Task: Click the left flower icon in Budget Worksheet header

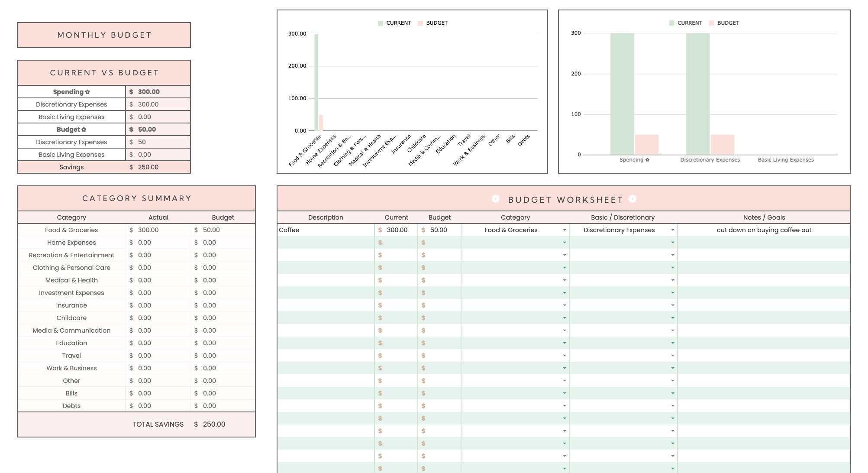Action: pyautogui.click(x=495, y=199)
